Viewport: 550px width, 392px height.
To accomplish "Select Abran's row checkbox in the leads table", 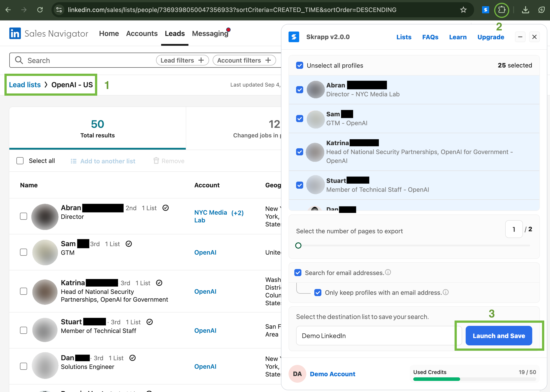I will pyautogui.click(x=23, y=216).
